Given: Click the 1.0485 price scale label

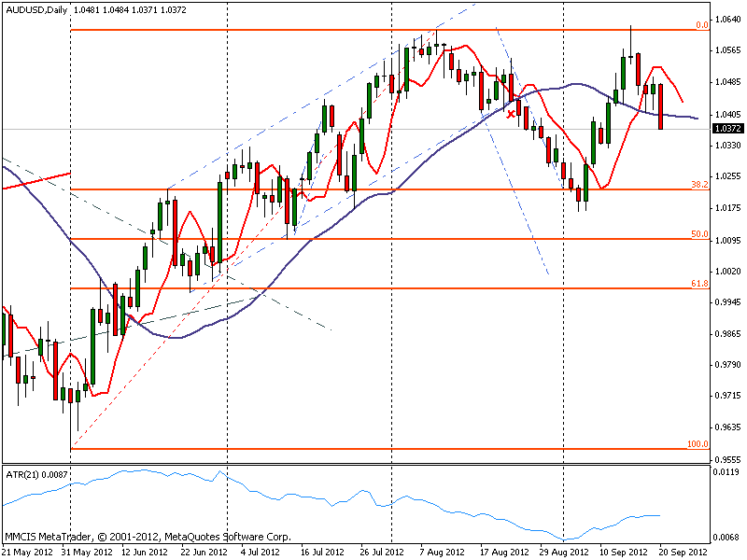Looking at the screenshot, I should [x=728, y=82].
